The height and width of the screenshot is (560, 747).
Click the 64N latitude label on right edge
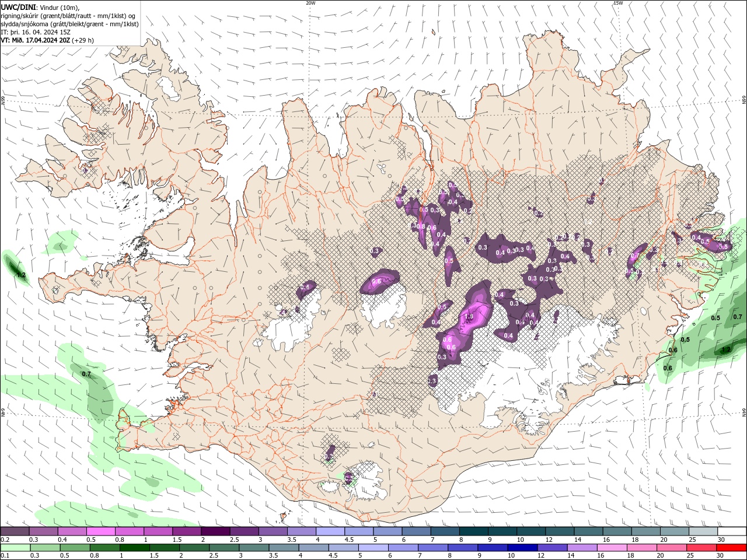coord(744,412)
